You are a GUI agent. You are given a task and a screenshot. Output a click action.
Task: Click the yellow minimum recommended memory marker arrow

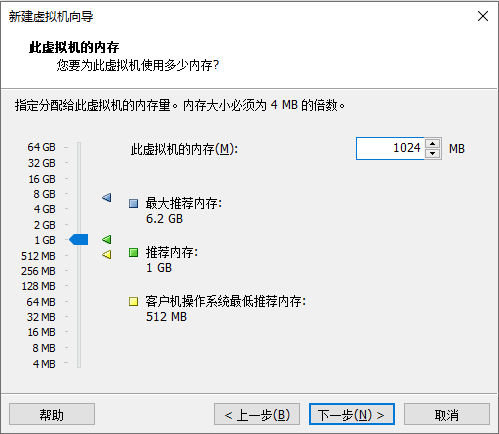coord(107,255)
